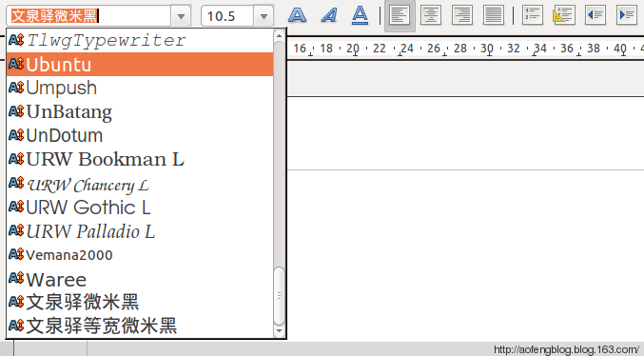Click the Decrease Indent icon
The width and height of the screenshot is (644, 356).
pyautogui.click(x=595, y=15)
